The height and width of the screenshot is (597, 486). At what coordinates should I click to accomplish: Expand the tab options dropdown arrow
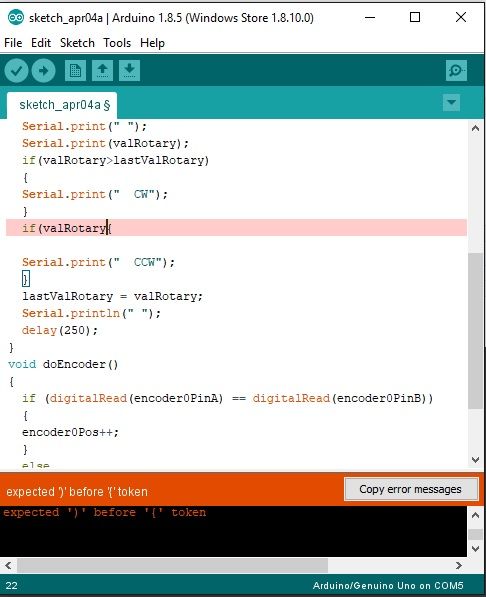tap(451, 102)
